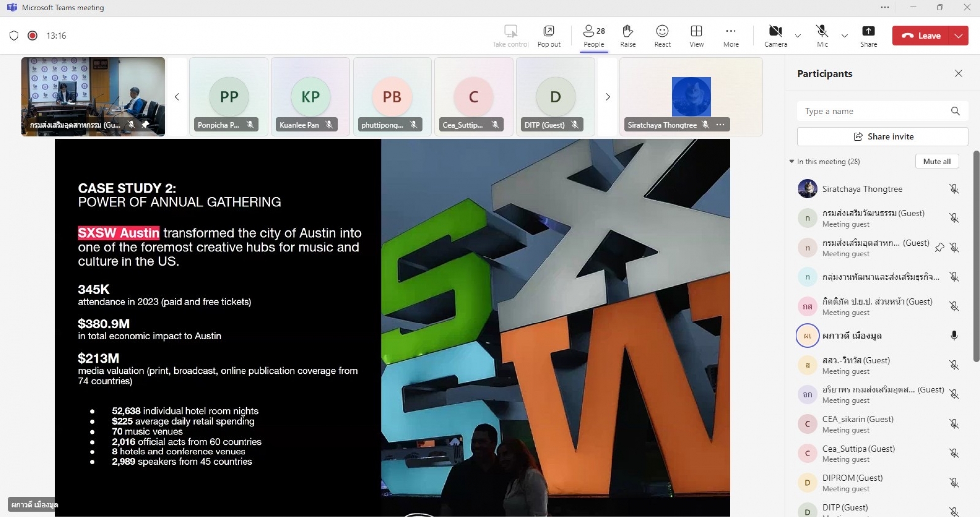Viewport: 980px width, 517px height.
Task: Open the Camera device options chevron
Action: pos(797,36)
